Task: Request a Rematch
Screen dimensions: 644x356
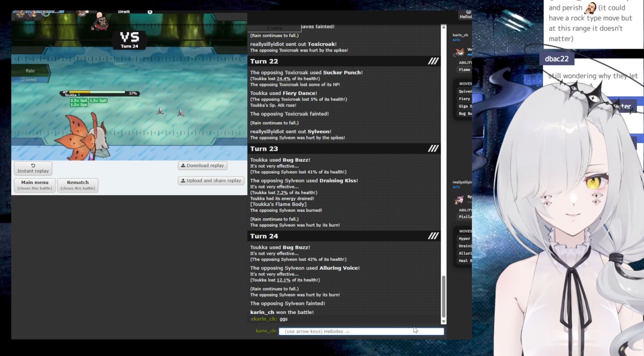Action: click(78, 185)
